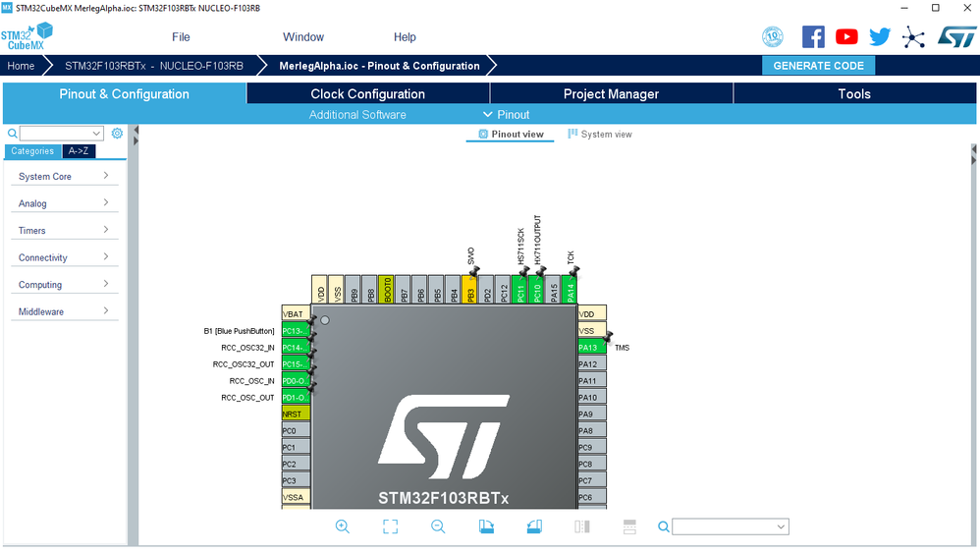Image resolution: width=980 pixels, height=553 pixels.
Task: Switch to A->Z sorting tab
Action: pyautogui.click(x=79, y=150)
